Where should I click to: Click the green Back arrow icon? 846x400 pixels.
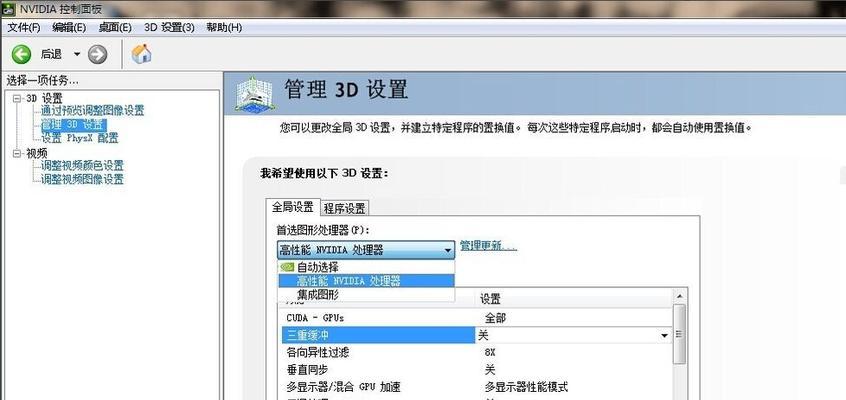[x=22, y=54]
